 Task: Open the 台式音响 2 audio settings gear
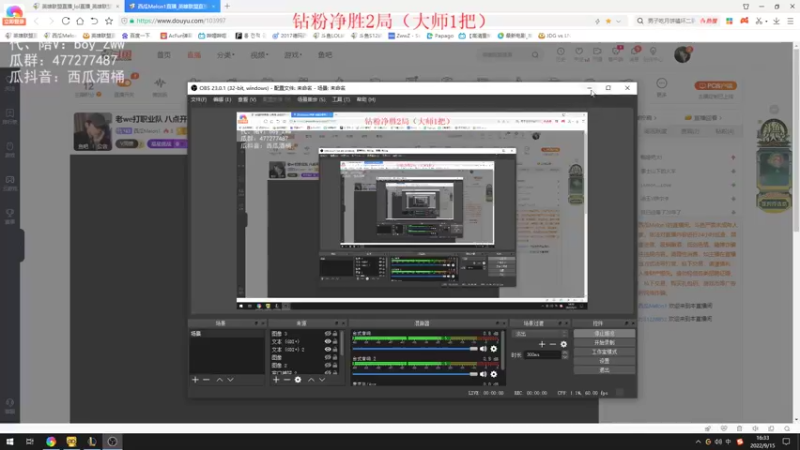coord(493,374)
